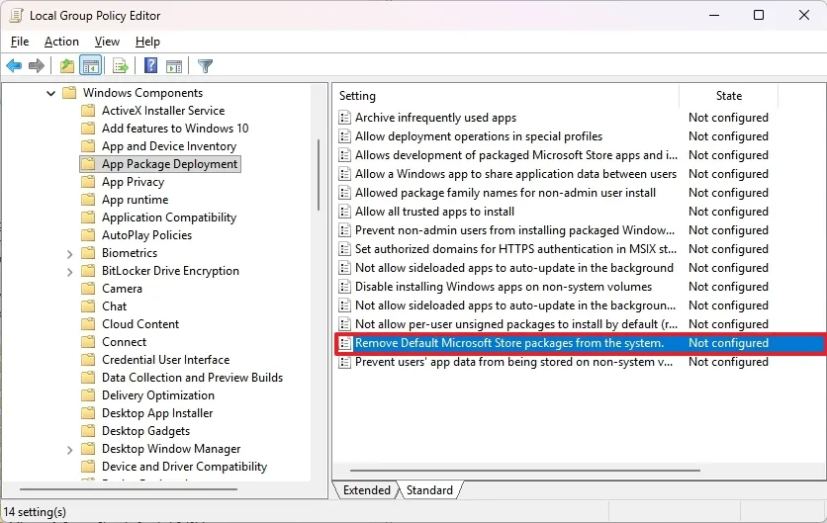Image resolution: width=827 pixels, height=523 pixels.
Task: Collapse the Windows Components tree node
Action: pos(51,93)
